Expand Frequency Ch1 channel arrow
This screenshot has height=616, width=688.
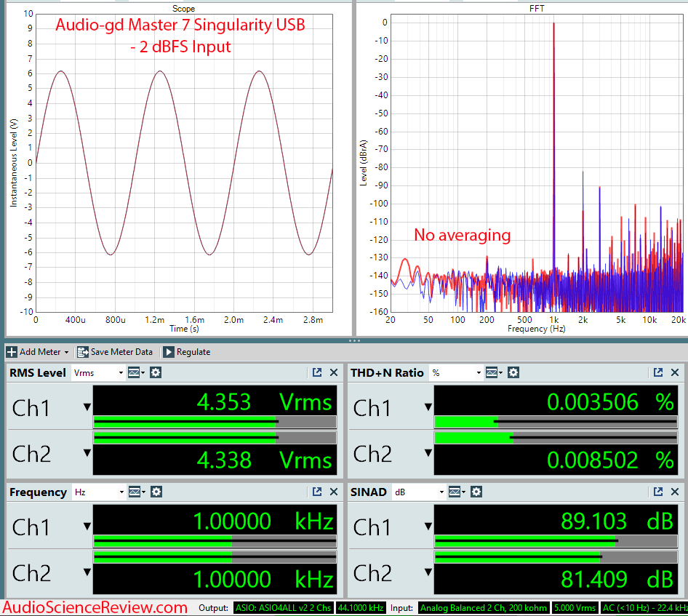pyautogui.click(x=87, y=527)
